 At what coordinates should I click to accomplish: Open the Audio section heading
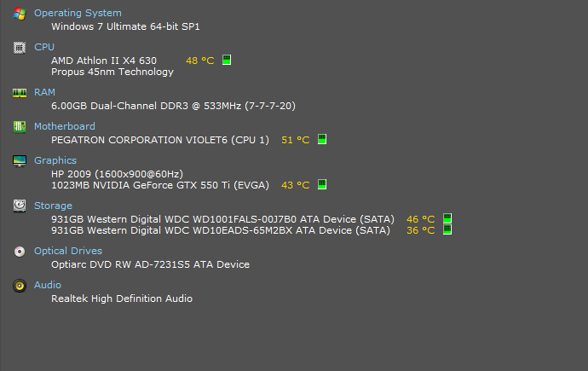(x=48, y=285)
